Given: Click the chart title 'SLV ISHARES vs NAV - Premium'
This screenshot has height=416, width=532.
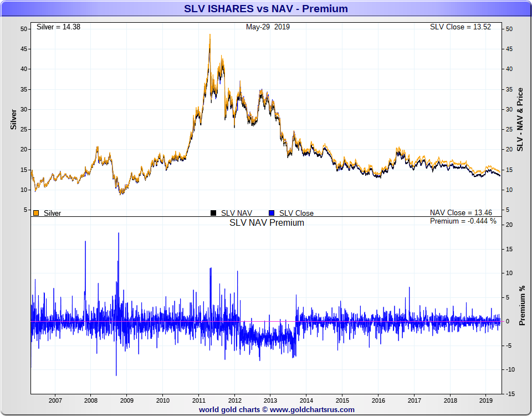Looking at the screenshot, I should 266,8.
